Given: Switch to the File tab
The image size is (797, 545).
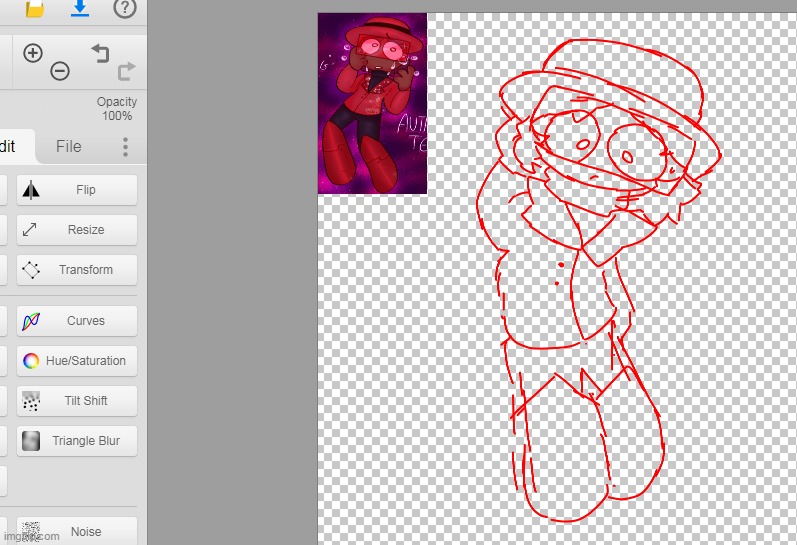Looking at the screenshot, I should (x=69, y=146).
